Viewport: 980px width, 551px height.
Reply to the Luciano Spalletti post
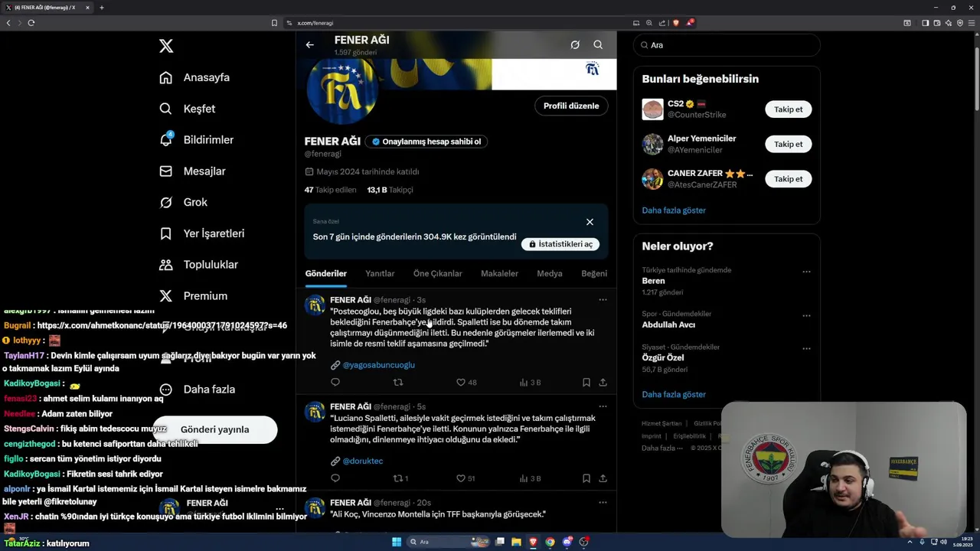tap(335, 478)
